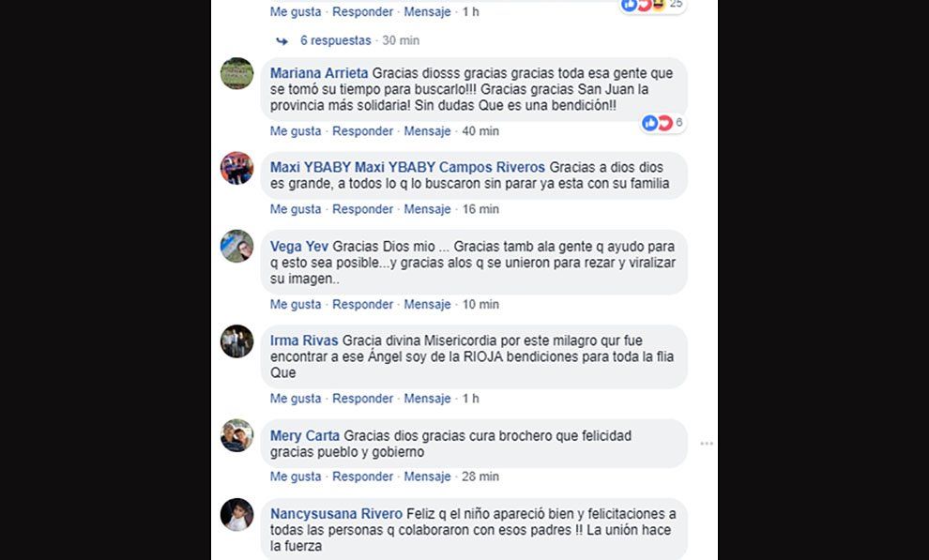929x560 pixels.
Task: Click Irma Rivas's profile picture
Action: tap(237, 341)
